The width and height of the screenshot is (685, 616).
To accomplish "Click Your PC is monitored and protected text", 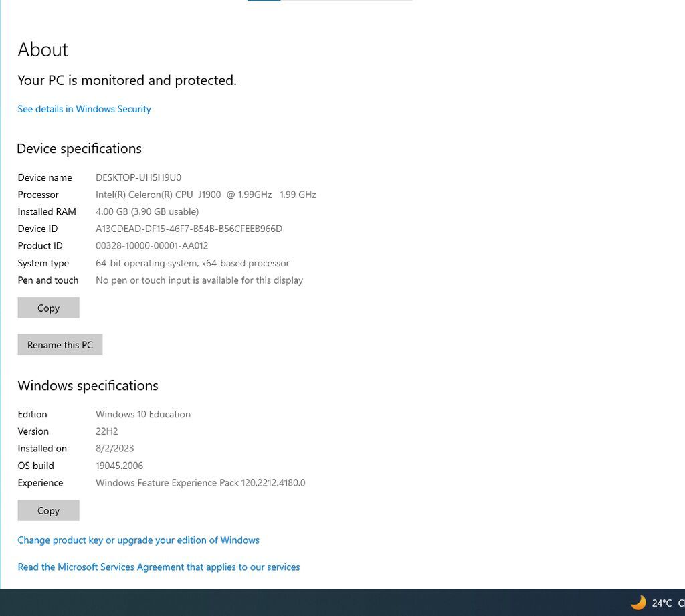I will (x=126, y=80).
